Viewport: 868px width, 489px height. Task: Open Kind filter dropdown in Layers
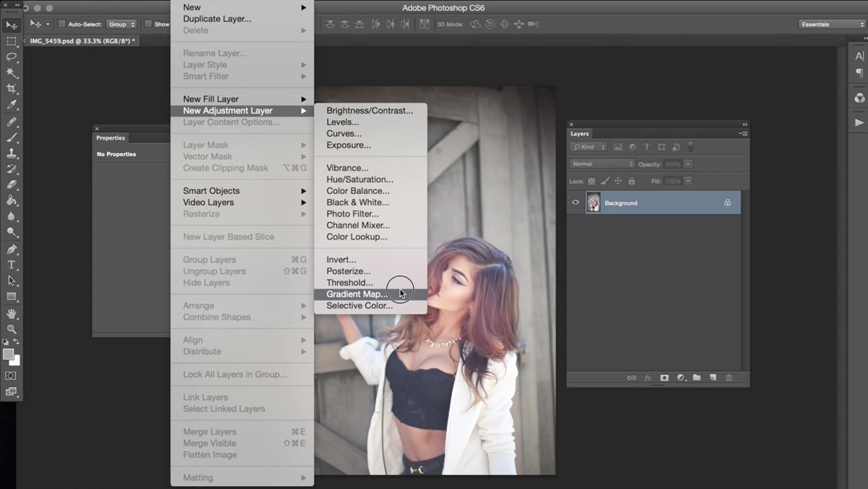(x=588, y=147)
